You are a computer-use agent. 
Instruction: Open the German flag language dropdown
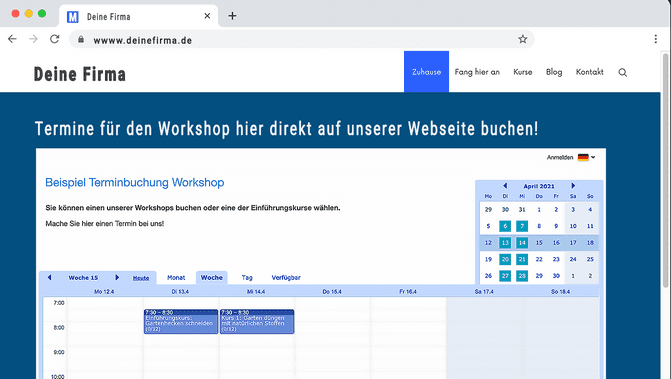coord(586,157)
